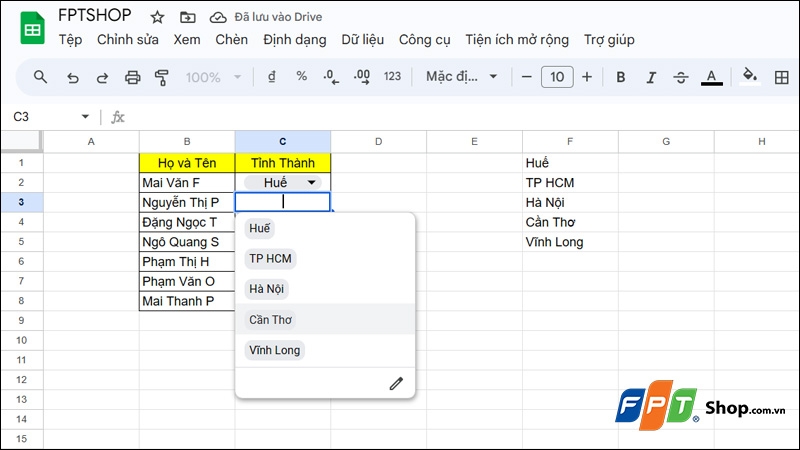Select cell containing Mai Thanh P
Screen dimensions: 800x450
(x=187, y=301)
